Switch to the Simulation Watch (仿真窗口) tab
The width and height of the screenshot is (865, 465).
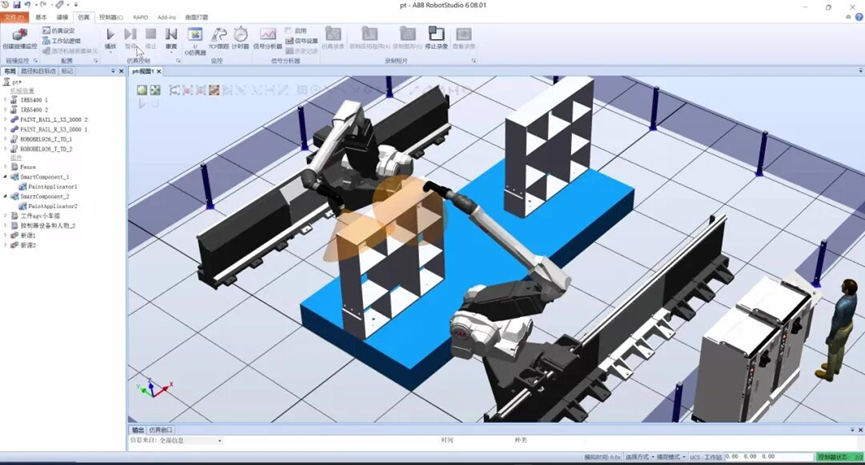[161, 430]
